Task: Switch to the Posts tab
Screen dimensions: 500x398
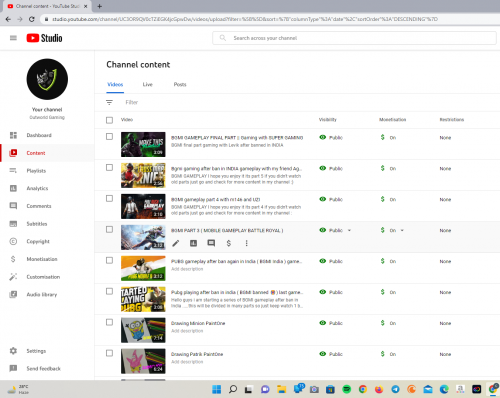Action: pyautogui.click(x=180, y=84)
